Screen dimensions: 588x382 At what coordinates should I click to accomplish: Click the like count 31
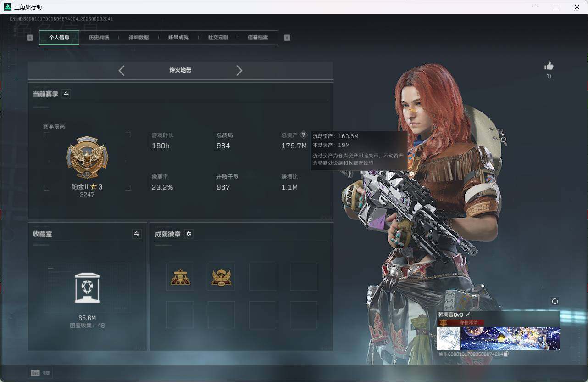click(549, 76)
